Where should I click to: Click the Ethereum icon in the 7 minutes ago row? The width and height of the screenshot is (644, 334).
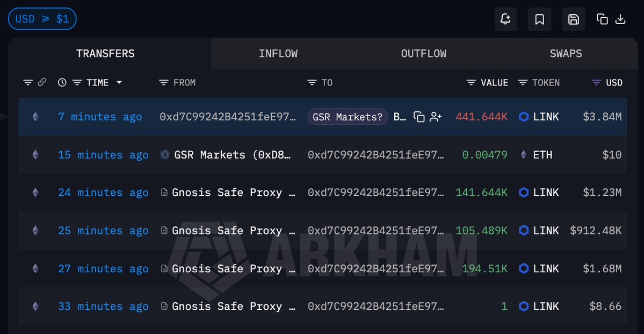click(35, 117)
